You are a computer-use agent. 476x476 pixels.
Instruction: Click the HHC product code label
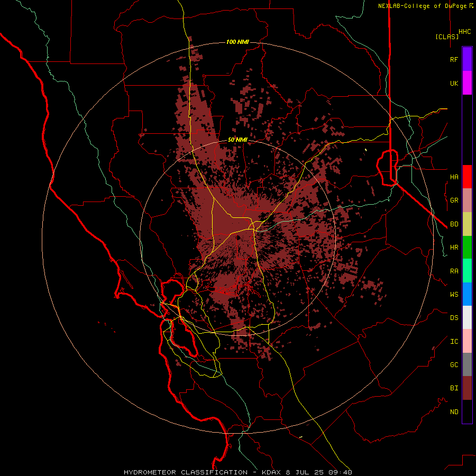[x=464, y=32]
